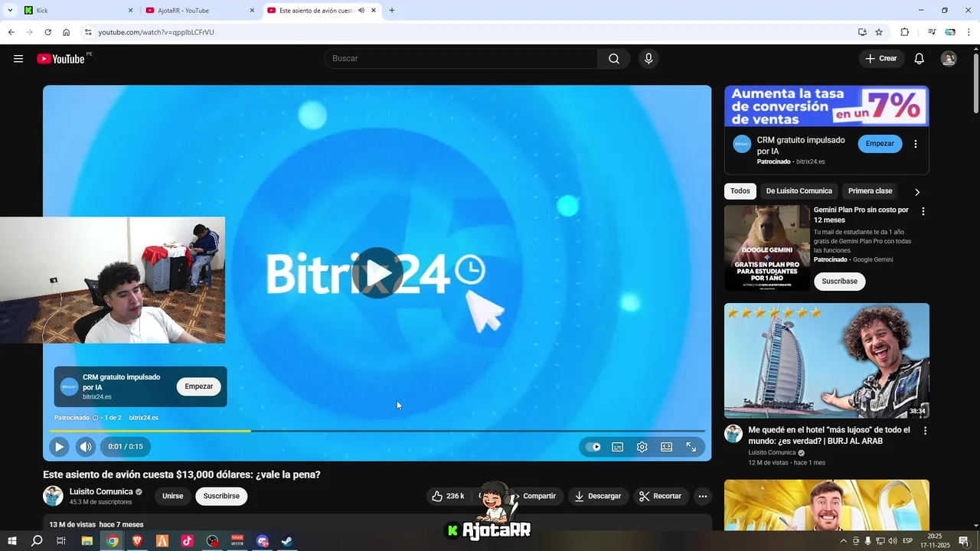This screenshot has width=980, height=551.
Task: Click Empezar on the video ad overlay
Action: click(199, 386)
